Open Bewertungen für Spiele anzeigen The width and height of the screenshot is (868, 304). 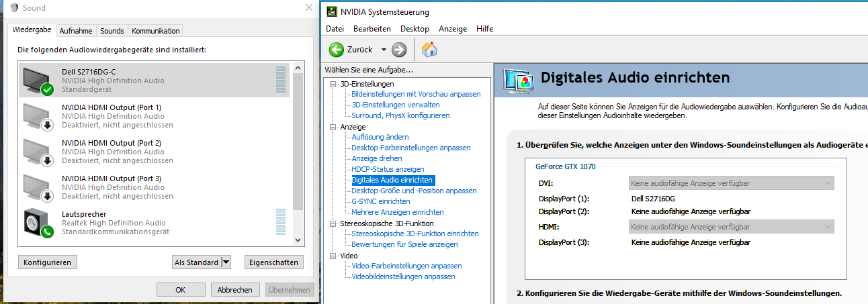point(404,244)
